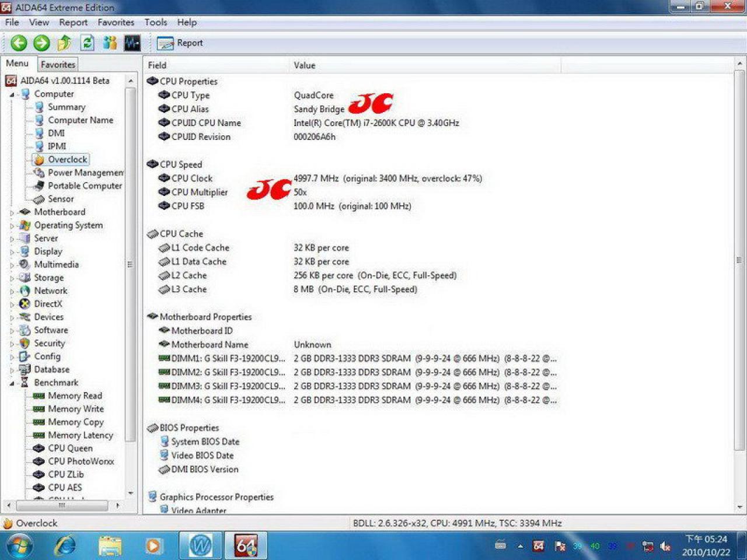This screenshot has height=560, width=747.
Task: Click the Up level arrow toolbar icon
Action: coord(64,43)
